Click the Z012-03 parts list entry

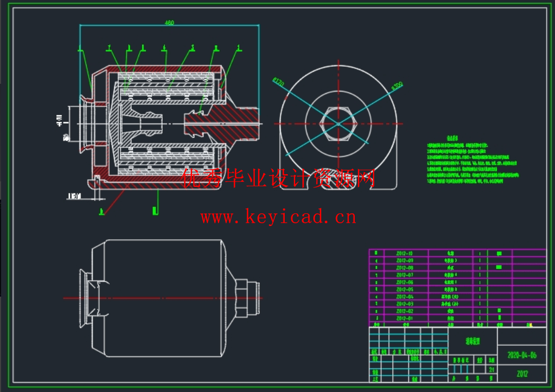(x=404, y=304)
